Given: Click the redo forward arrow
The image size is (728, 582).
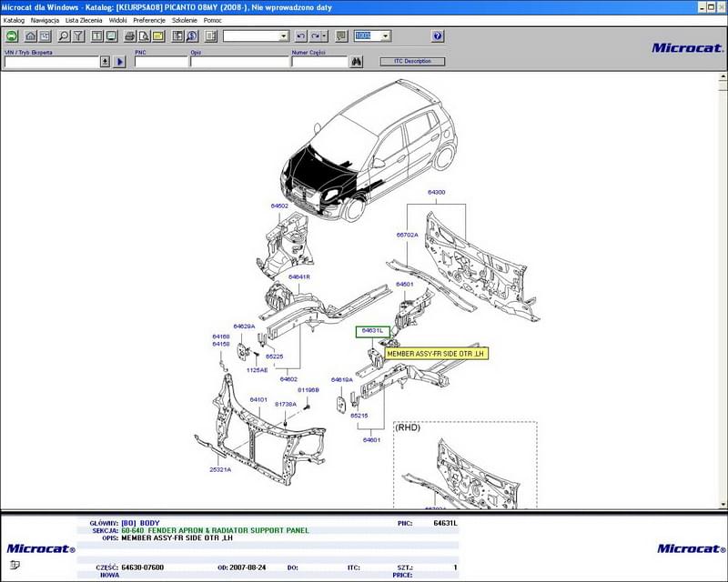Looking at the screenshot, I should [x=315, y=36].
